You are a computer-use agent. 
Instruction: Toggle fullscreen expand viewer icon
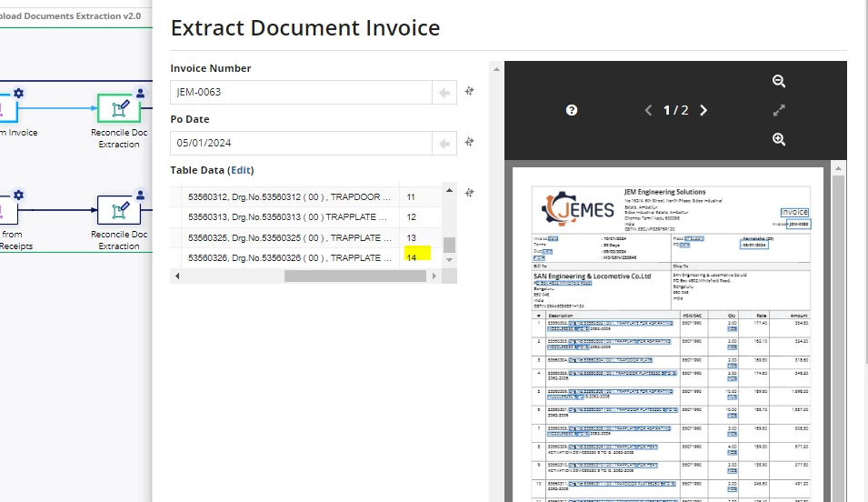click(x=779, y=110)
